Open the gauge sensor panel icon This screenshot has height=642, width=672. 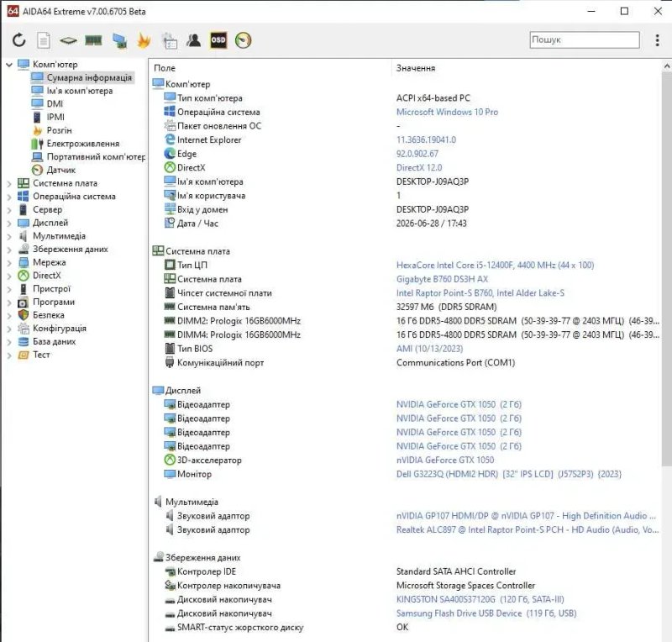pos(243,40)
